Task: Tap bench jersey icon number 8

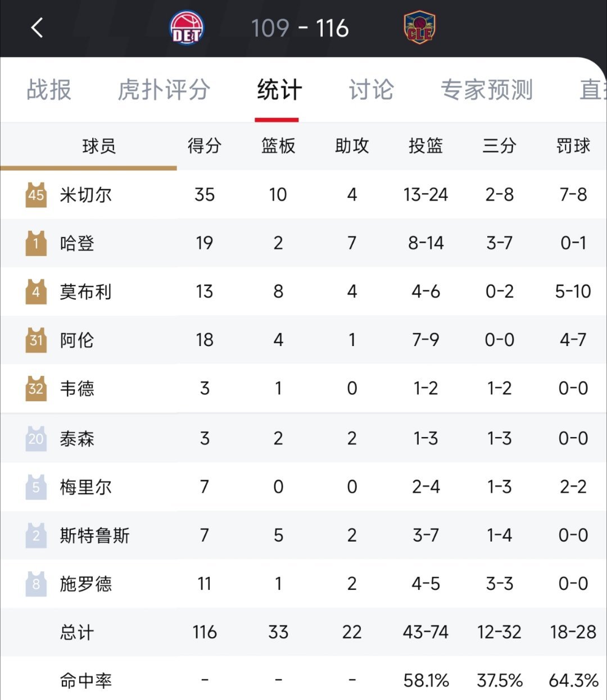Action: click(x=36, y=584)
